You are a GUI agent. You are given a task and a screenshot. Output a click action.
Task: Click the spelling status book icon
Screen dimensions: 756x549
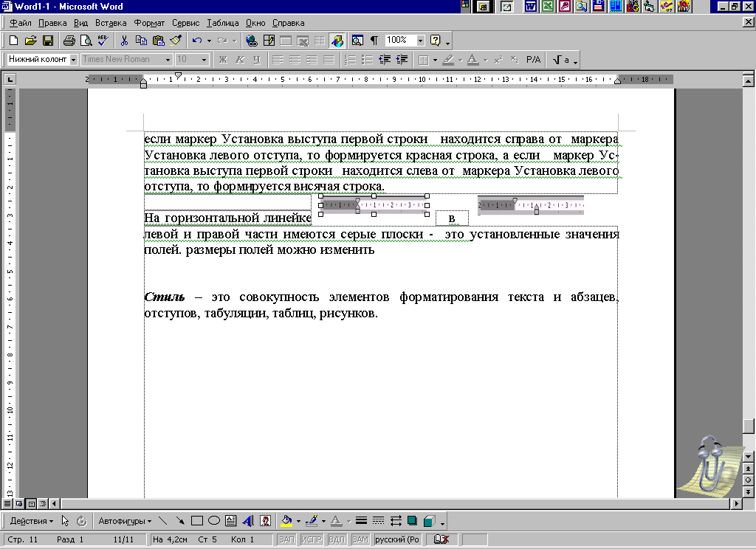click(441, 539)
